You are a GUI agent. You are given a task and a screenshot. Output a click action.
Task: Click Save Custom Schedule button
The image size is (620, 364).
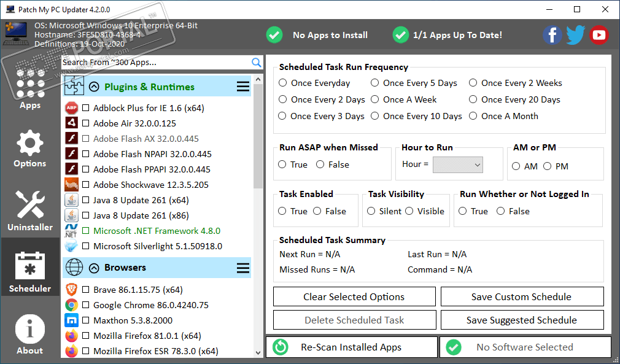[522, 297]
